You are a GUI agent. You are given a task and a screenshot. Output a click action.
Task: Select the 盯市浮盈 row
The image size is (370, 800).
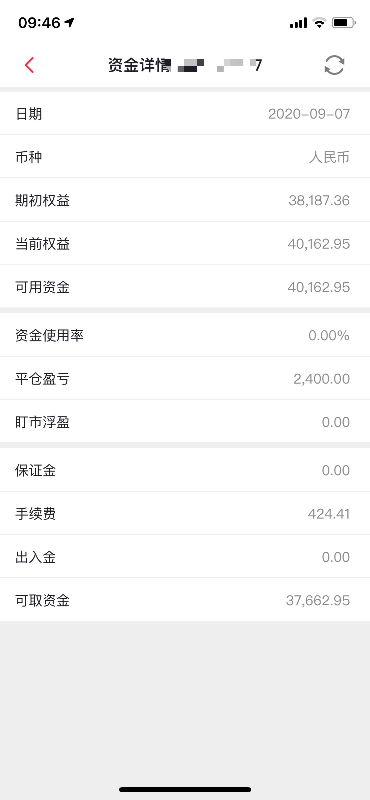pyautogui.click(x=185, y=422)
